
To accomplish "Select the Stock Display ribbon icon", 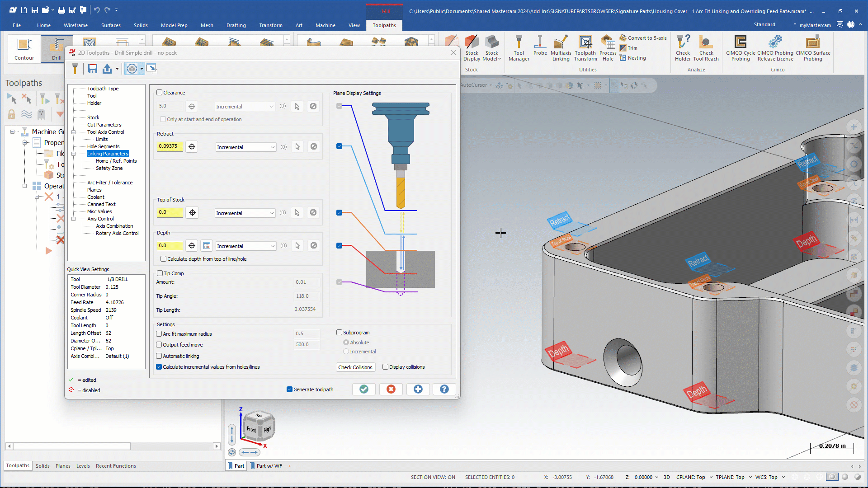I will (x=472, y=48).
